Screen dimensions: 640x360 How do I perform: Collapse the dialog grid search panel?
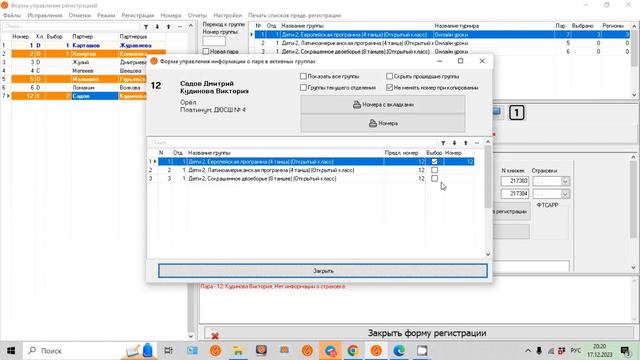pyautogui.click(x=488, y=142)
